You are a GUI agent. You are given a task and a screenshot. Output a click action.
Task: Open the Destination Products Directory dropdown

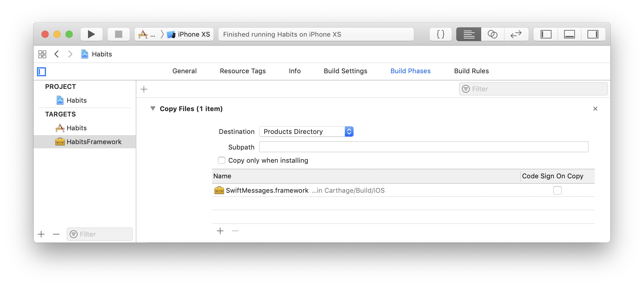pos(306,131)
